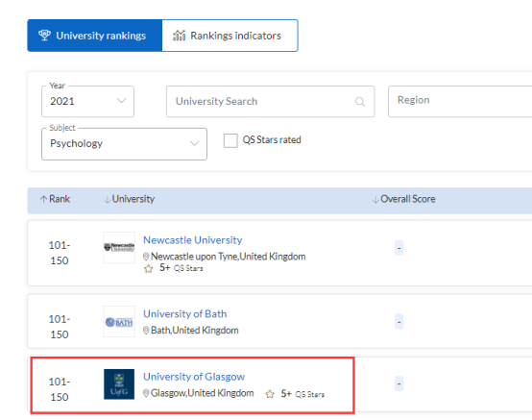The width and height of the screenshot is (532, 420).
Task: Expand the Subject Psychology dropdown
Action: click(x=124, y=143)
